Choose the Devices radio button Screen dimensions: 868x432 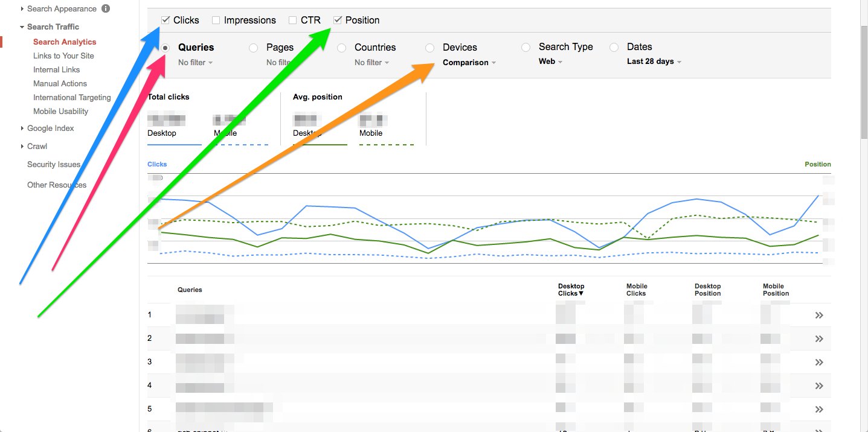[x=430, y=48]
